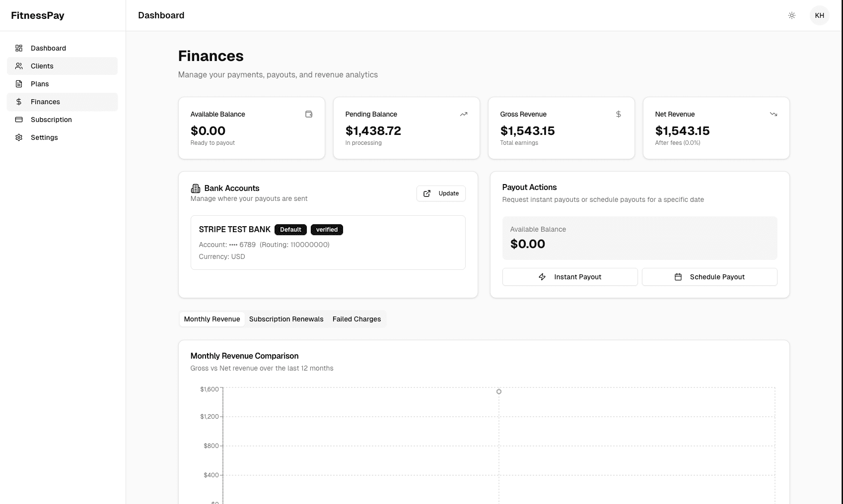This screenshot has height=504, width=843.
Task: Open Subscription via the card icon
Action: [19, 120]
